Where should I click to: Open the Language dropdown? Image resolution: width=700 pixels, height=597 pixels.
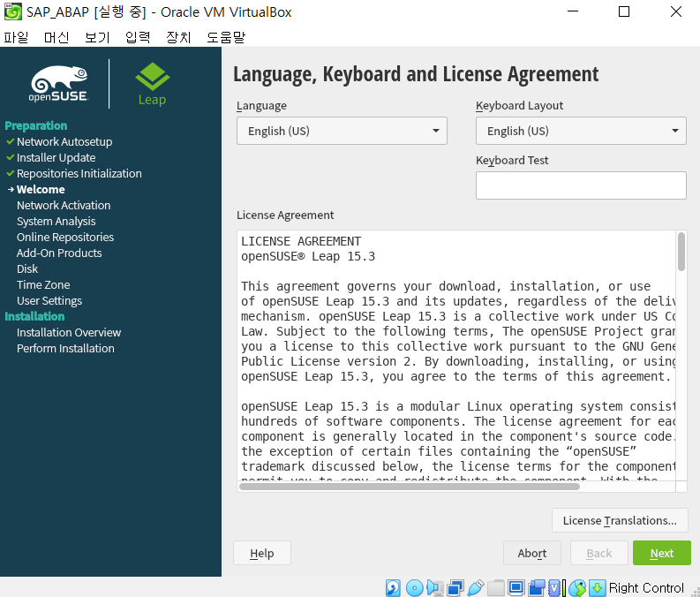tap(342, 131)
